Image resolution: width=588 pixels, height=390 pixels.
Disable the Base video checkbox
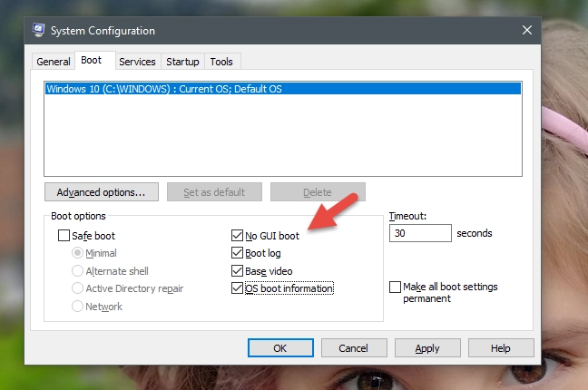(237, 271)
